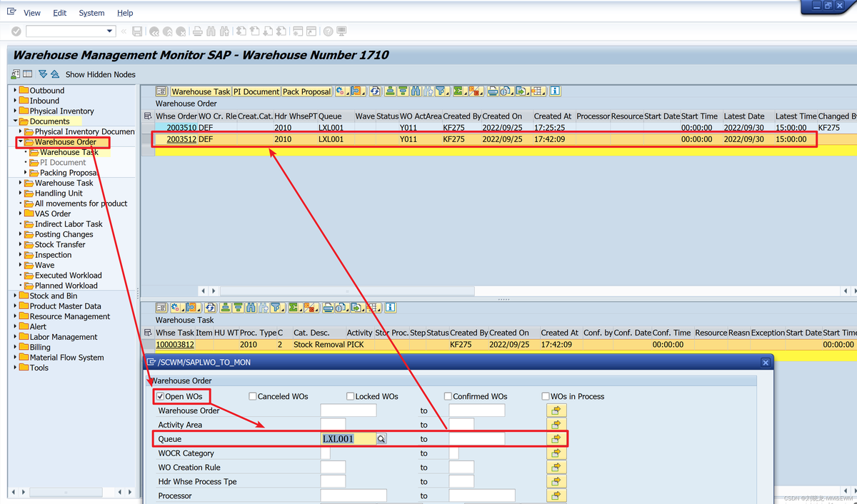Open multiple selection for Queue field
This screenshot has width=857, height=504.
pyautogui.click(x=556, y=439)
